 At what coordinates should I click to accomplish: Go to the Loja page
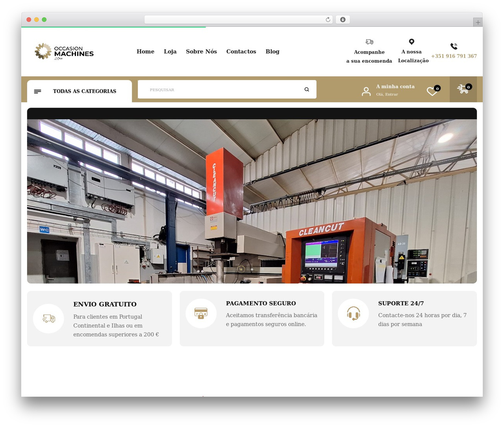click(170, 52)
